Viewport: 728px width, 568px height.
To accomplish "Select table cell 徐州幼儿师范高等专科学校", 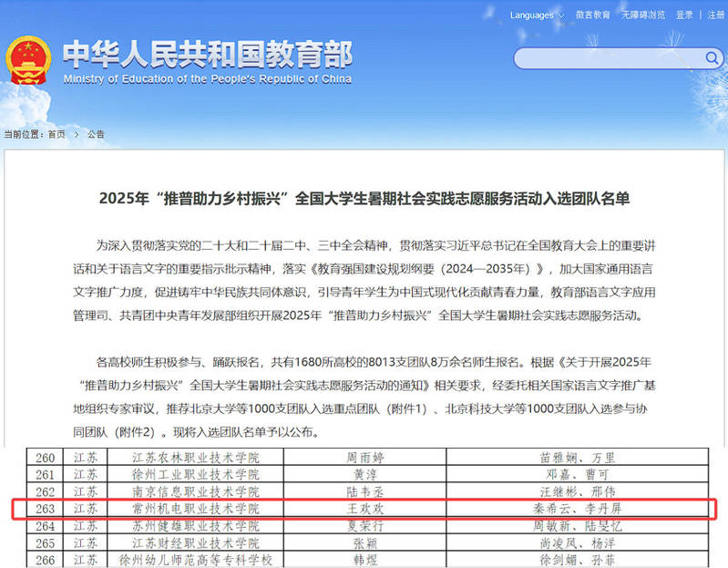I will (x=196, y=560).
